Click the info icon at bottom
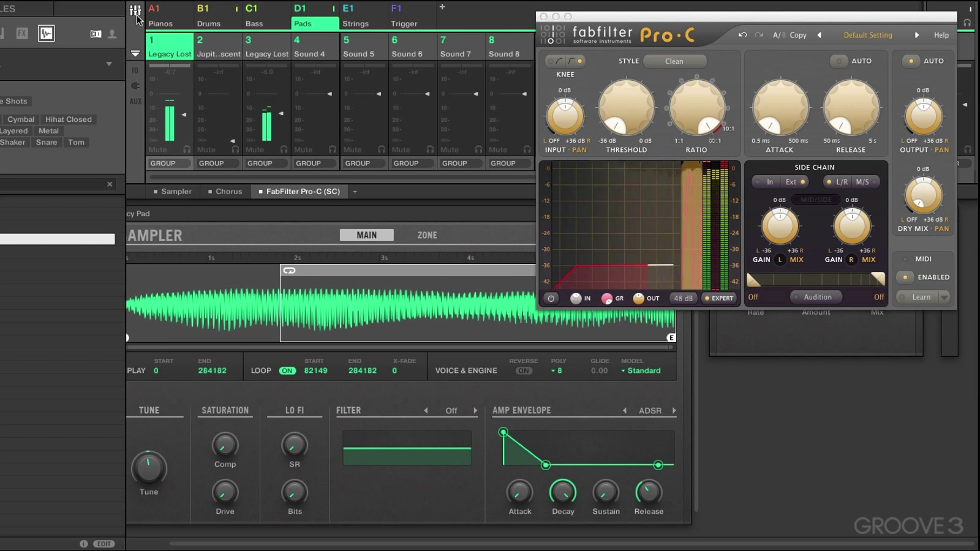The width and height of the screenshot is (980, 551). [83, 544]
